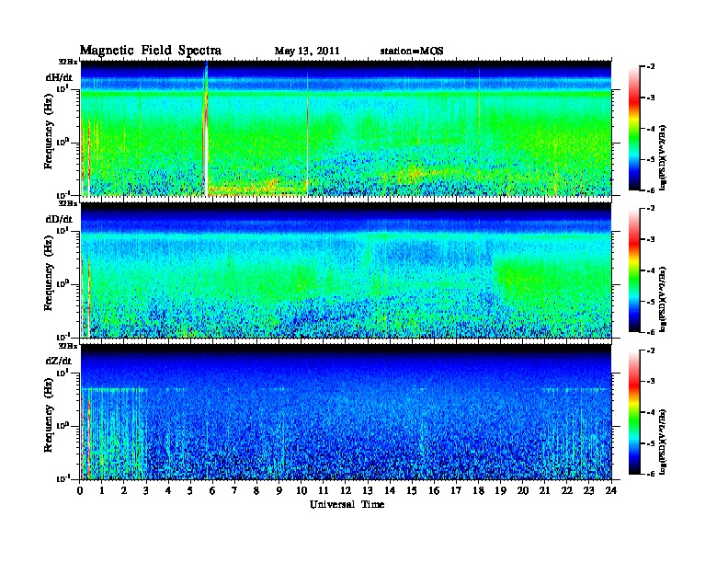Click the color bar beside dH/dt spectrogram
This screenshot has height=563, width=728.
[633, 128]
